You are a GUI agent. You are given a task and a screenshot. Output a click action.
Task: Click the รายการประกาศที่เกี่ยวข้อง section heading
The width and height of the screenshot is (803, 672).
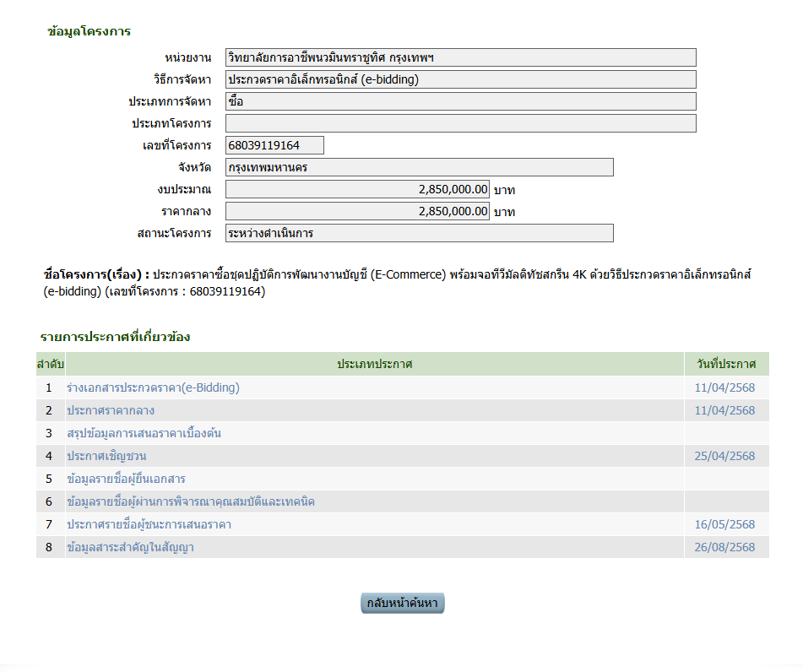point(115,337)
